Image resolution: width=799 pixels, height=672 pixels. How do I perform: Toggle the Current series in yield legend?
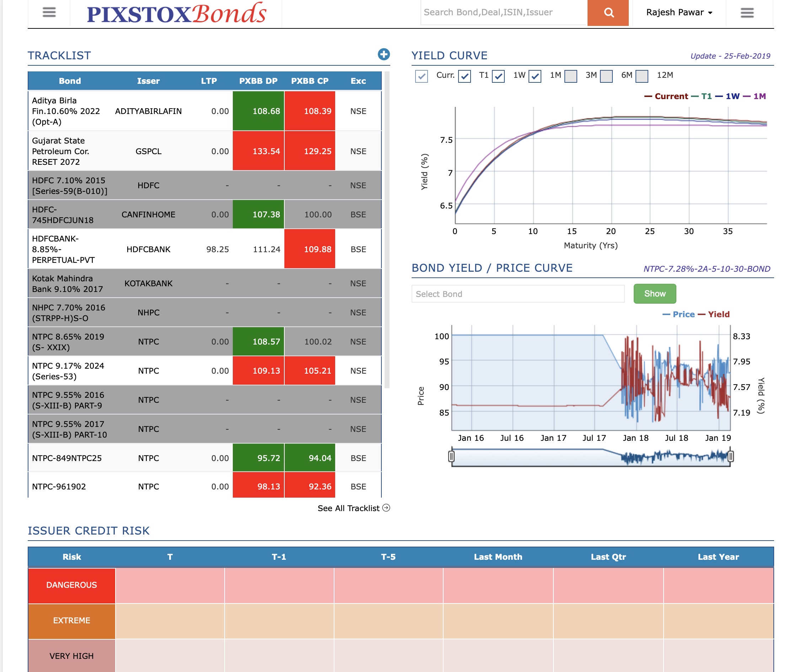click(x=666, y=96)
